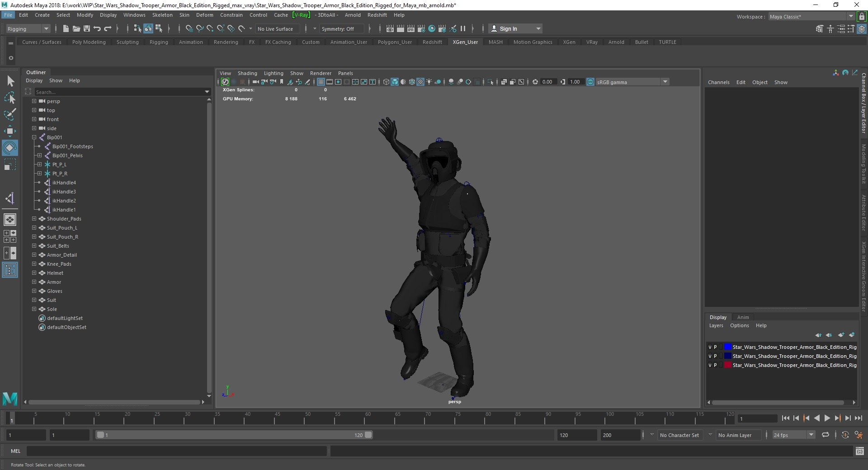Activate the Move tool

pyautogui.click(x=10, y=131)
